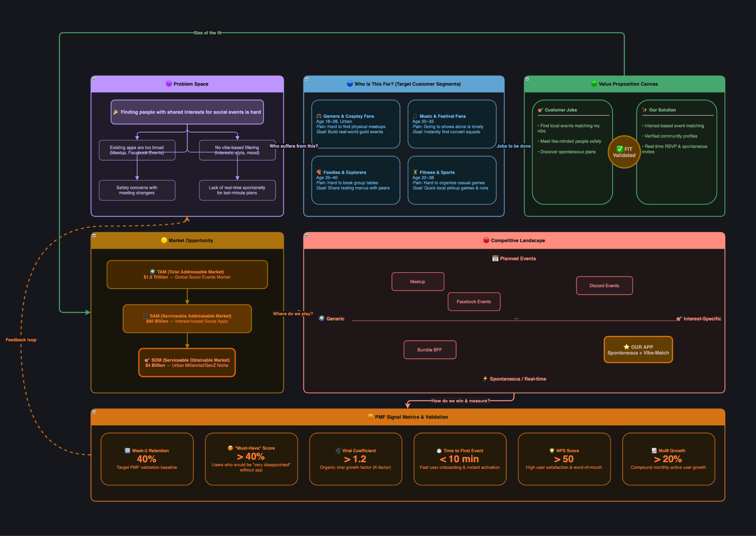Viewport: 756px width, 536px height.
Task: Click the > 1.2 viral coefficient value
Action: pyautogui.click(x=355, y=459)
